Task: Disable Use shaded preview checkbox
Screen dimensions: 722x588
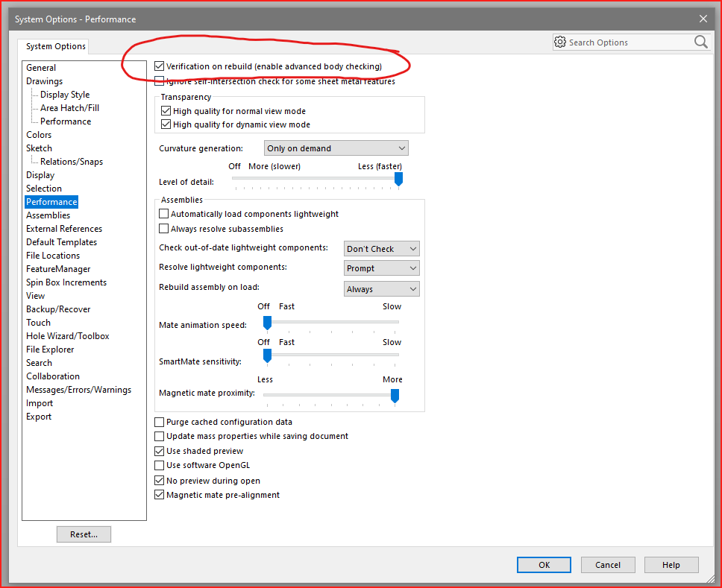Action: click(x=160, y=451)
